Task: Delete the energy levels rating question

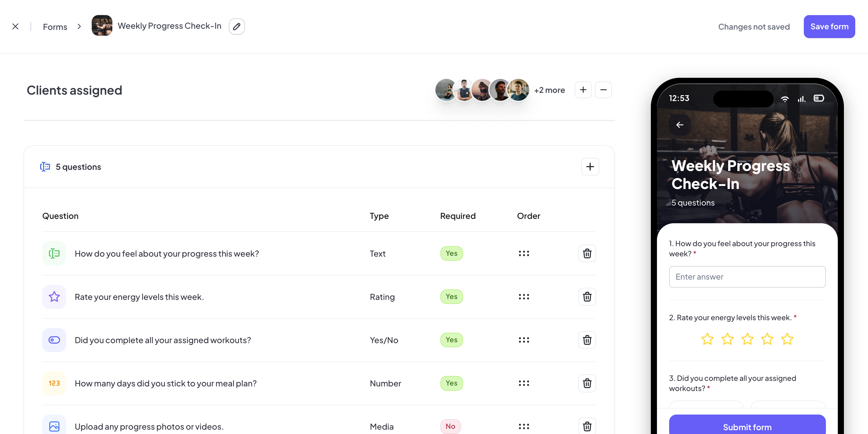Action: 587,297
